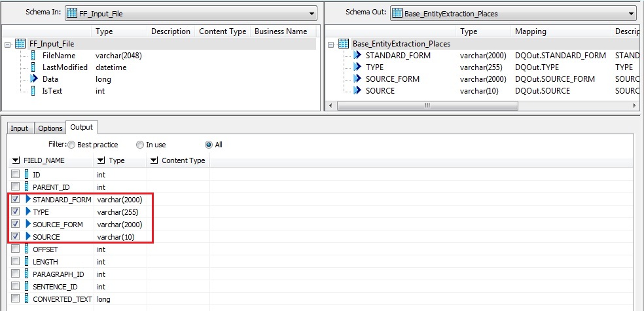Check the SENTENCE_ID field checkbox

[x=16, y=286]
